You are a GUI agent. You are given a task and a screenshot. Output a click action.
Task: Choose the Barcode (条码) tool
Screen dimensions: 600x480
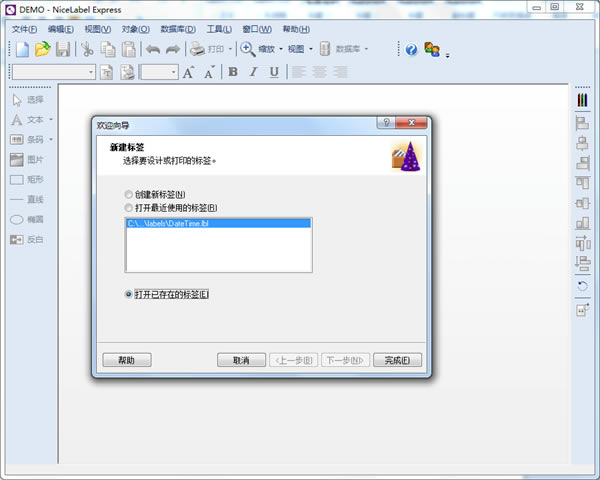27,140
